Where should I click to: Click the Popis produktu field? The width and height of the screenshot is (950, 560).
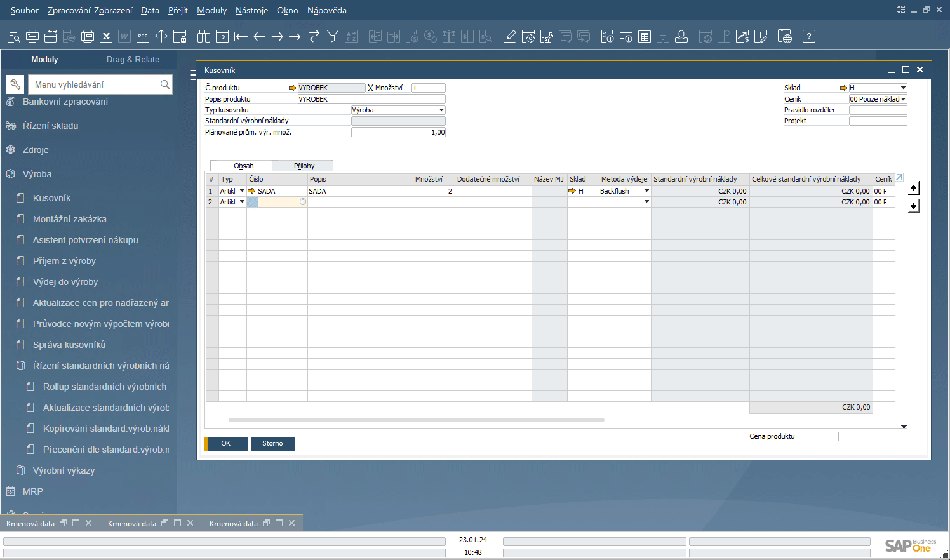pyautogui.click(x=371, y=99)
